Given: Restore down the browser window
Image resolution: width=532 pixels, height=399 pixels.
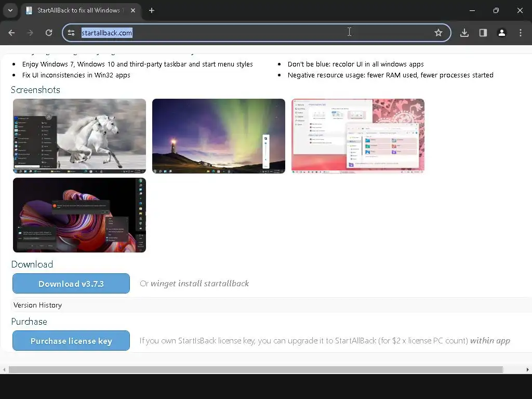Looking at the screenshot, I should (496, 10).
